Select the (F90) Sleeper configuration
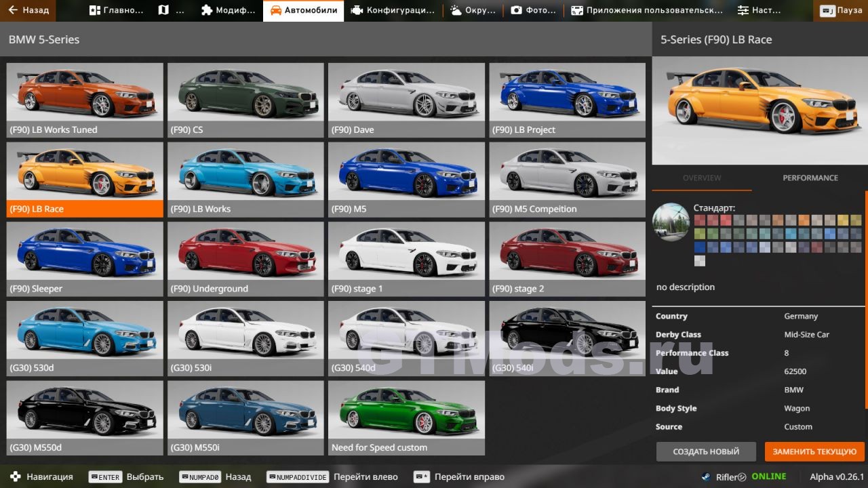The width and height of the screenshot is (868, 488). point(85,259)
